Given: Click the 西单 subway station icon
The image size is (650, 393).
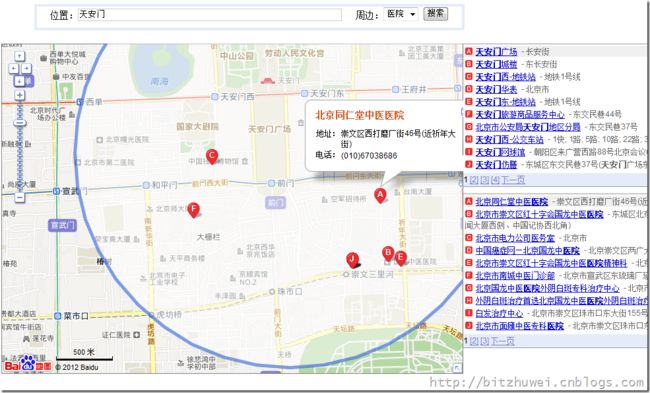Looking at the screenshot, I should coord(80,102).
